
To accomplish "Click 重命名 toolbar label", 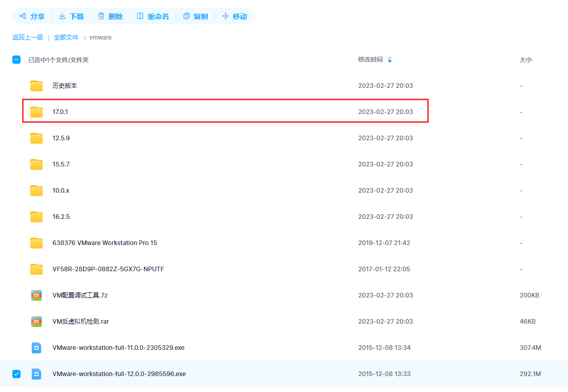I will pyautogui.click(x=158, y=16).
